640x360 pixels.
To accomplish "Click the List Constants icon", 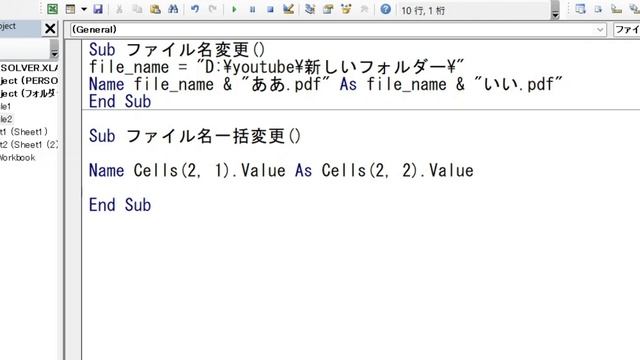I will [598, 9].
